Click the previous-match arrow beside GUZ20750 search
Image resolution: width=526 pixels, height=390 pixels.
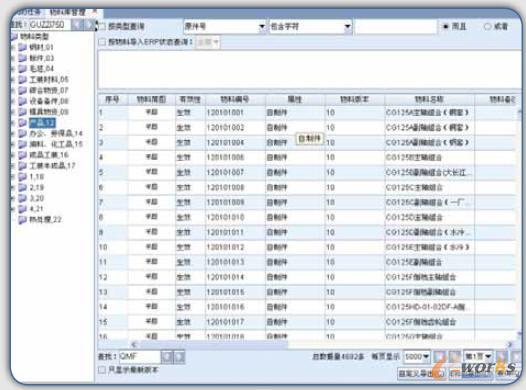point(77,25)
